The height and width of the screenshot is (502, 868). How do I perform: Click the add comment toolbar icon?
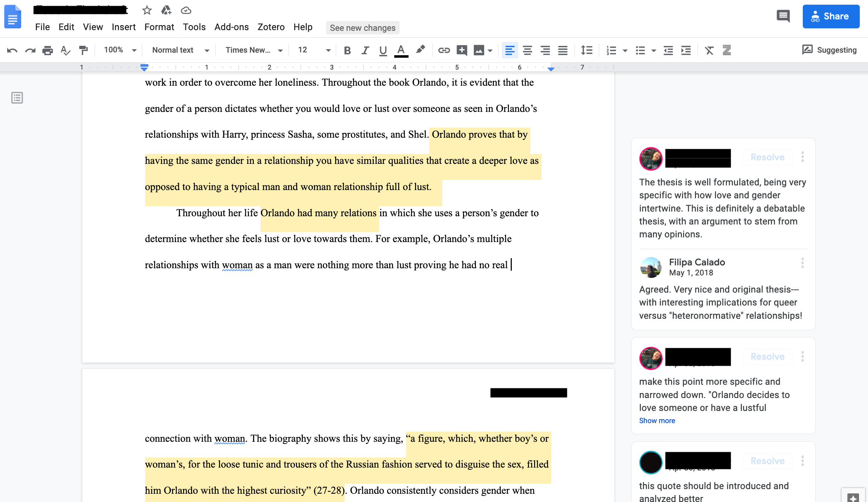tap(462, 50)
